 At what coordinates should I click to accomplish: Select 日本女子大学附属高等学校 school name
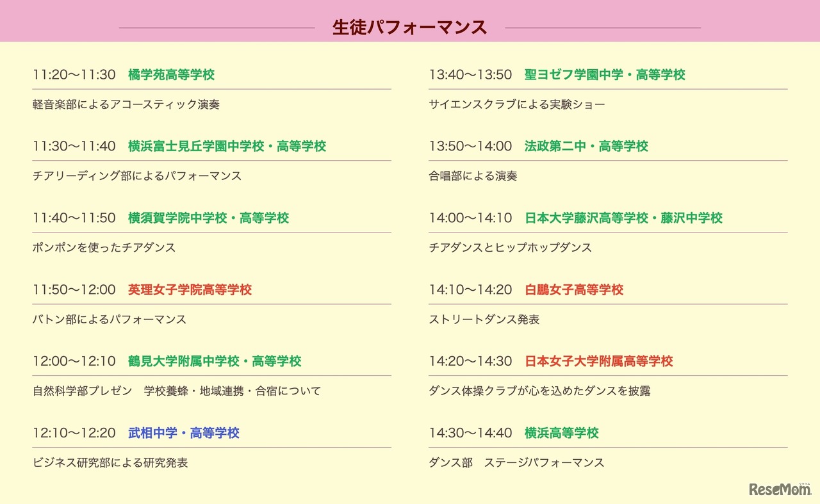599,362
